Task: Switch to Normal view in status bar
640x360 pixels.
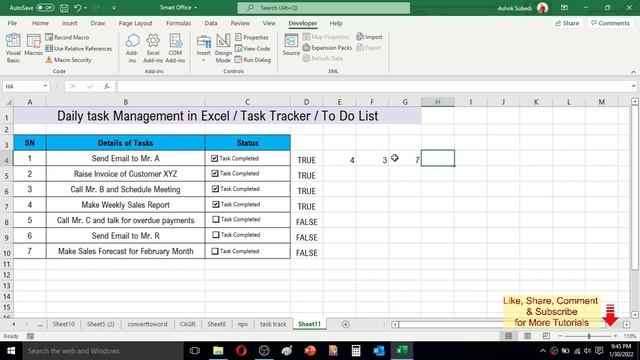Action: pos(508,336)
